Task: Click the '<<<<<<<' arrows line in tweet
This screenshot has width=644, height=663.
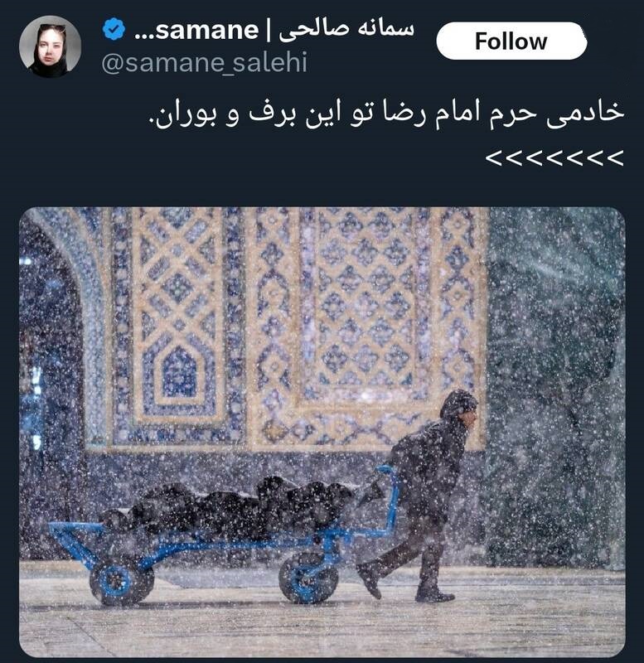Action: tap(554, 158)
